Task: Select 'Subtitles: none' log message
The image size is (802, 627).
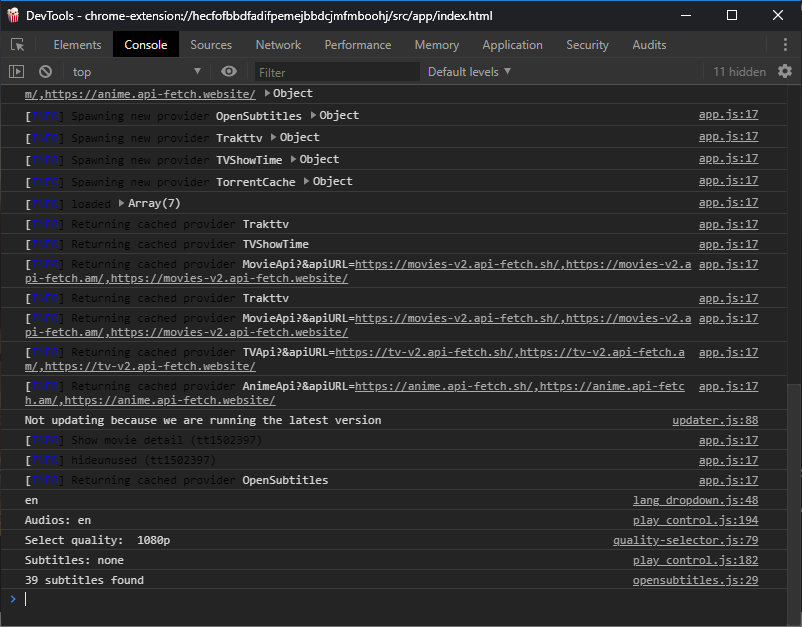Action: (74, 560)
